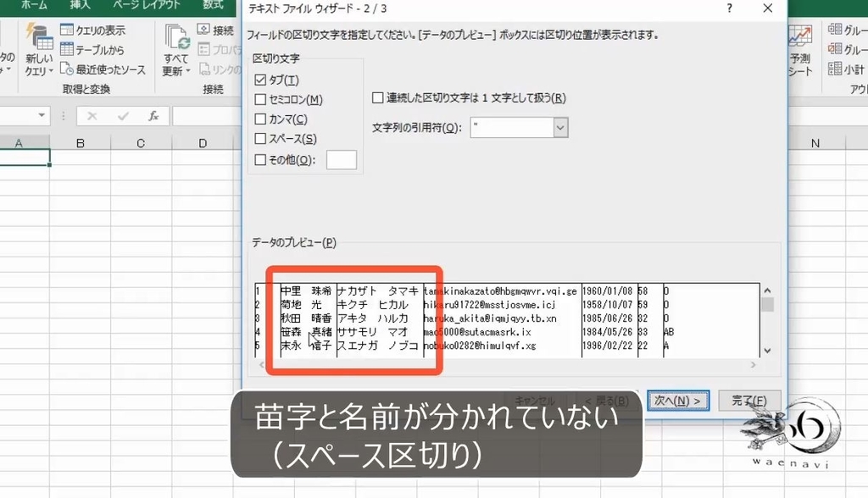Click ササモリ マオ in preview

[x=373, y=332]
